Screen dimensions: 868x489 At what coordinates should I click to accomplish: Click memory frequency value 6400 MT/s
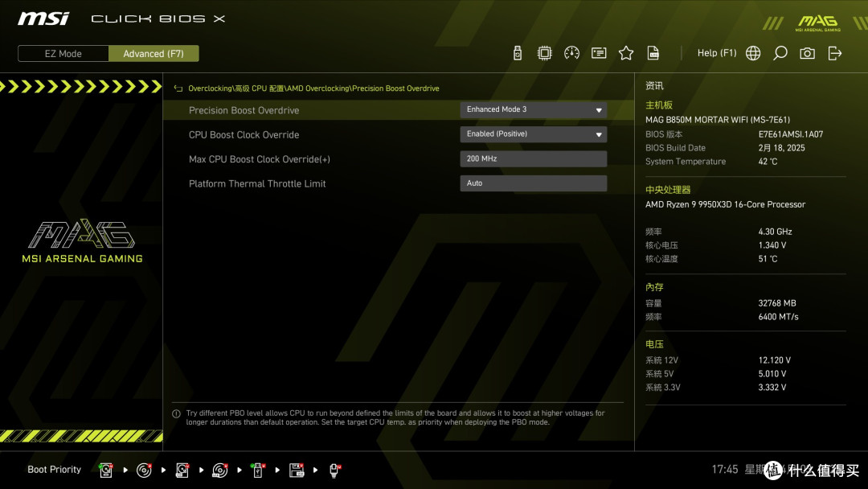778,317
